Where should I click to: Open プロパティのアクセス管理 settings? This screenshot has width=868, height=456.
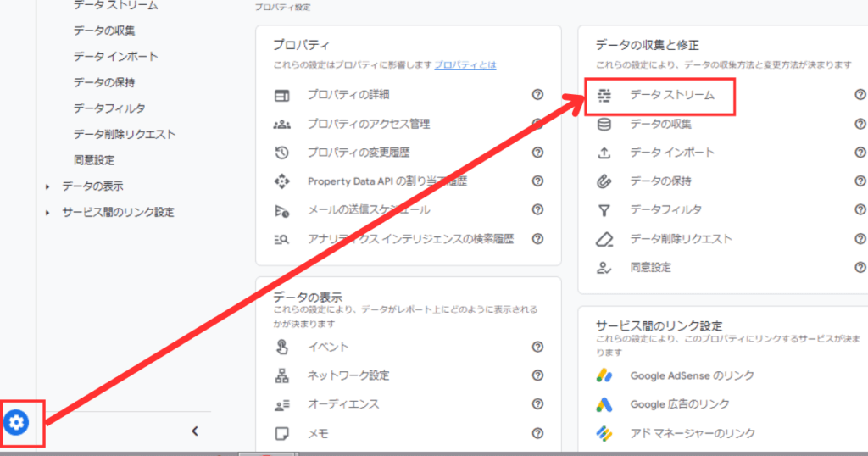[x=368, y=124]
